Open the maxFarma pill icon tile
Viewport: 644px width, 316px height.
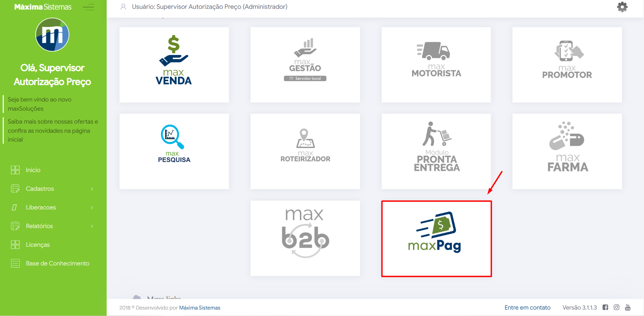567,151
